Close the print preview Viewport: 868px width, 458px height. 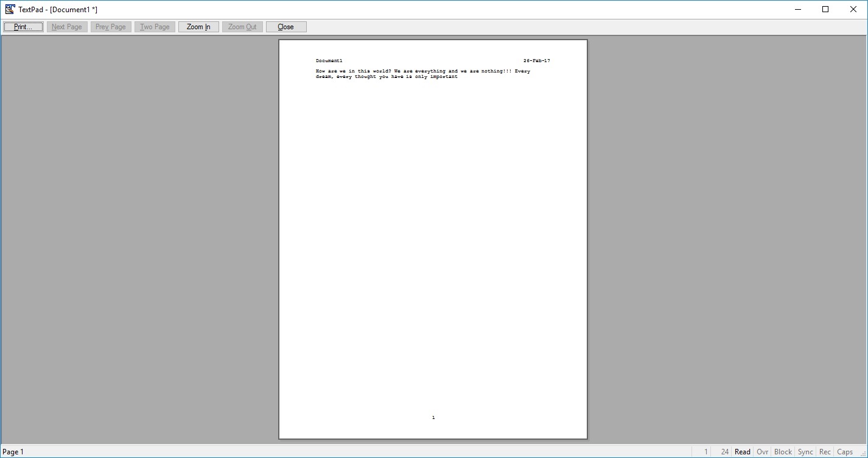tap(285, 26)
